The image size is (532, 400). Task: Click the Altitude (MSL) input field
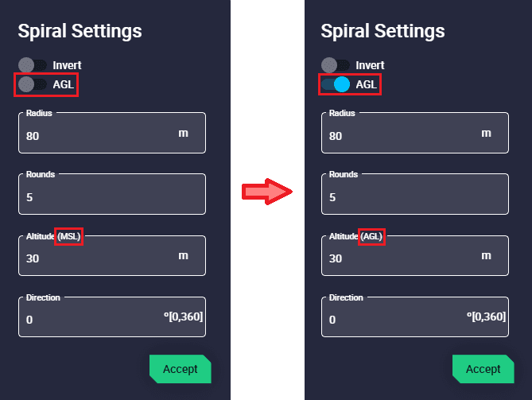coord(95,258)
